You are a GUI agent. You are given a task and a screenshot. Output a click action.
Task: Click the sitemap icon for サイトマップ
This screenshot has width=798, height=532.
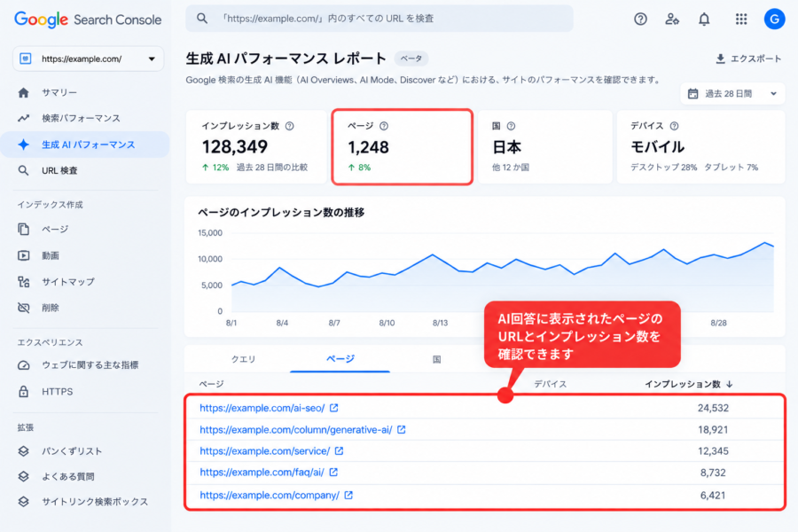point(23,282)
